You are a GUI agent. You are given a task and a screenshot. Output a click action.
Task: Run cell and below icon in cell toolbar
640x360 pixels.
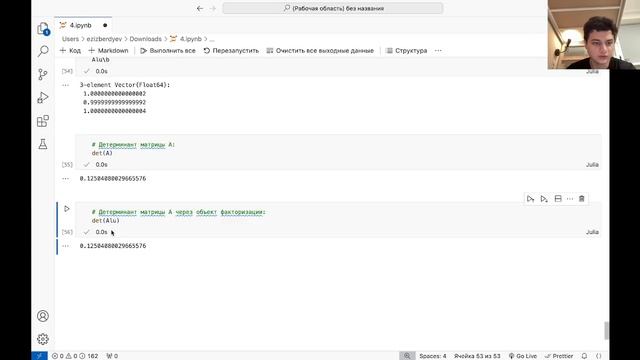(x=544, y=199)
